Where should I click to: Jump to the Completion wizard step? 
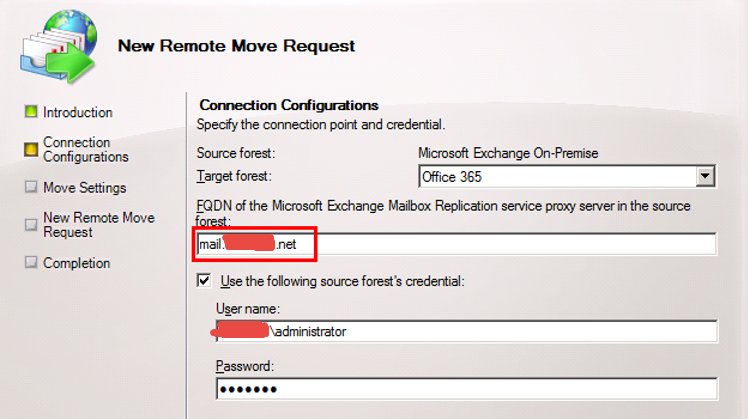(77, 263)
